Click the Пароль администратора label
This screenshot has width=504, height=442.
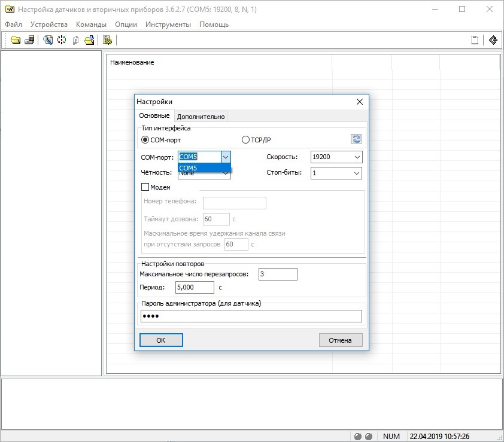point(201,303)
